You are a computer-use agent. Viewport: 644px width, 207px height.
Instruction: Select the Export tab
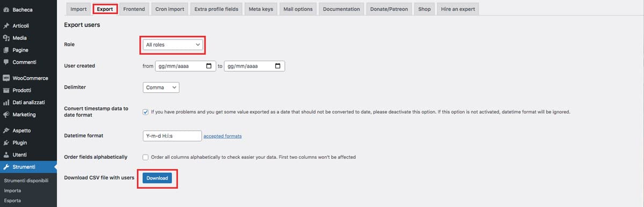click(x=105, y=9)
